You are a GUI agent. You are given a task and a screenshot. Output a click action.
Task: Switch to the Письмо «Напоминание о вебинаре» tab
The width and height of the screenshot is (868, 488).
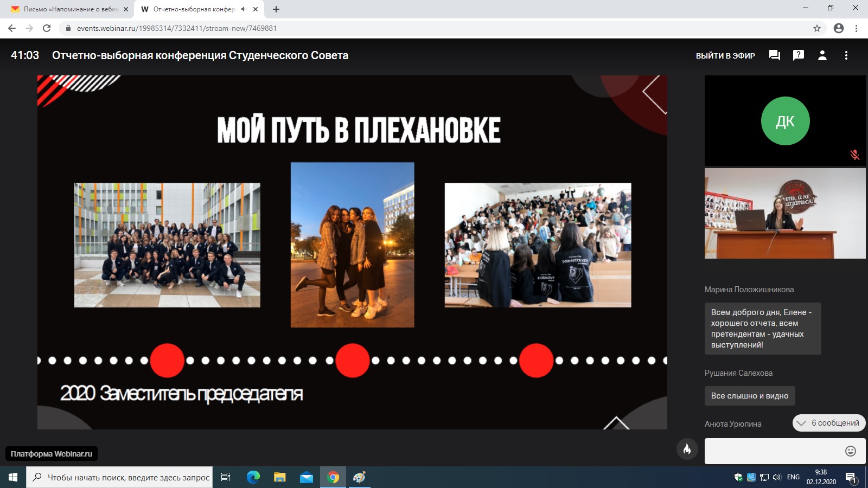(71, 9)
